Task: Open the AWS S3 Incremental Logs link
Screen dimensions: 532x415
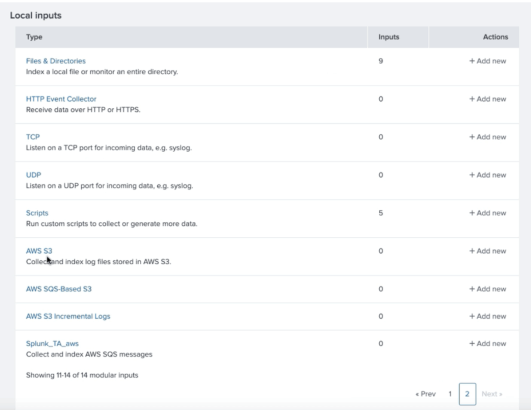Action: (x=68, y=316)
